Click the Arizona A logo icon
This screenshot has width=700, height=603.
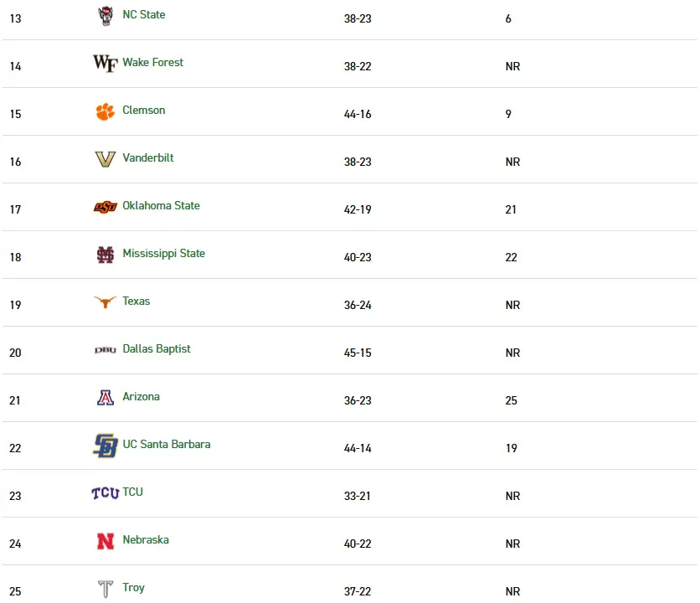click(x=106, y=398)
